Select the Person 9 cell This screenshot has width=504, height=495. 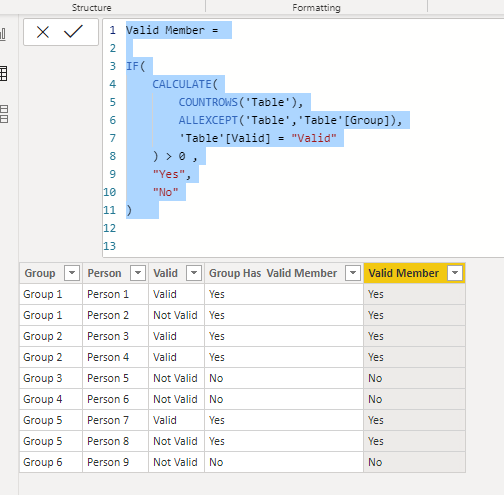tap(115, 462)
